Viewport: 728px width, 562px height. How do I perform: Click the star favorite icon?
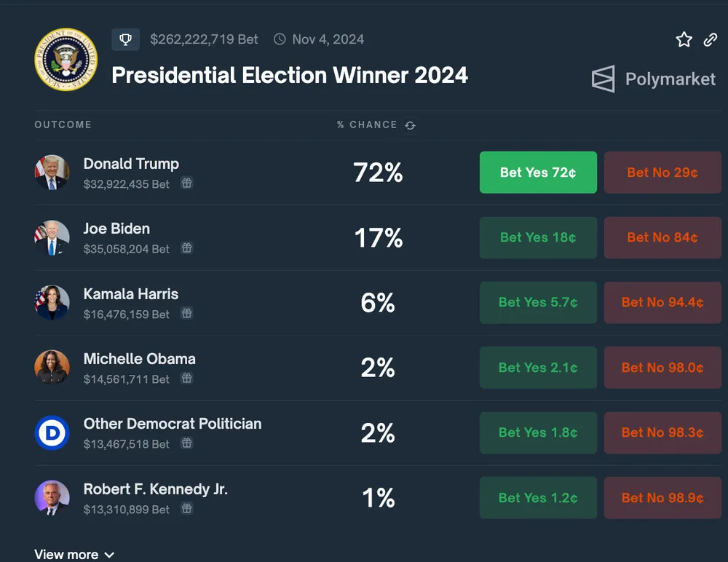pyautogui.click(x=684, y=40)
